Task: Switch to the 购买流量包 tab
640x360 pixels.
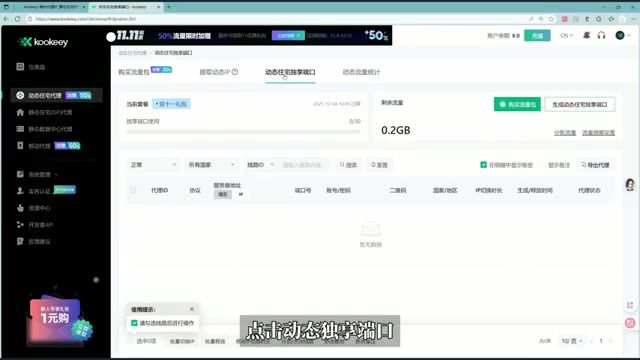Action: [134, 72]
